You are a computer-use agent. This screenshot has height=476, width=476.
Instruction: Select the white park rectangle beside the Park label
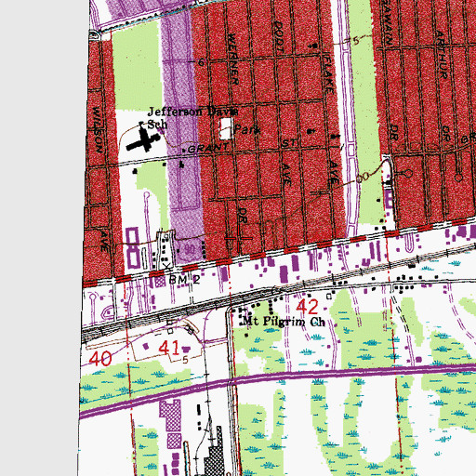[226, 128]
